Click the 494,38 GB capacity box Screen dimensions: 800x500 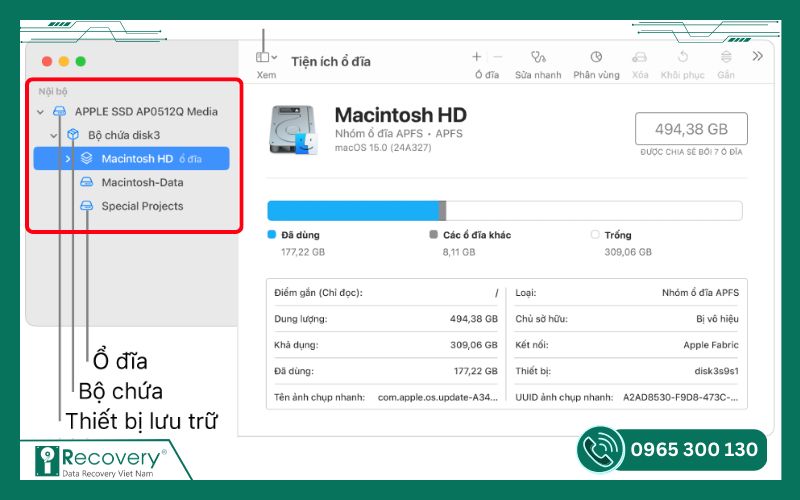pyautogui.click(x=691, y=129)
